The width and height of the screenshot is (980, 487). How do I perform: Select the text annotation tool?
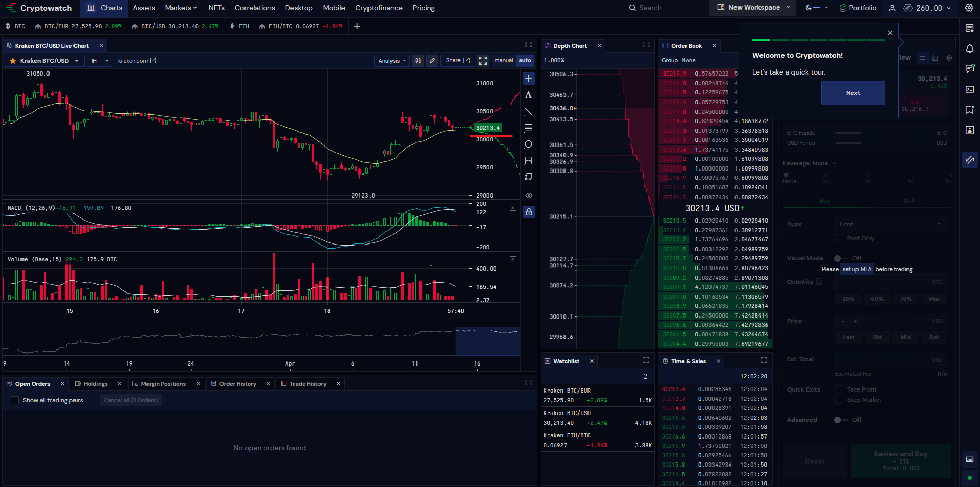tap(529, 95)
